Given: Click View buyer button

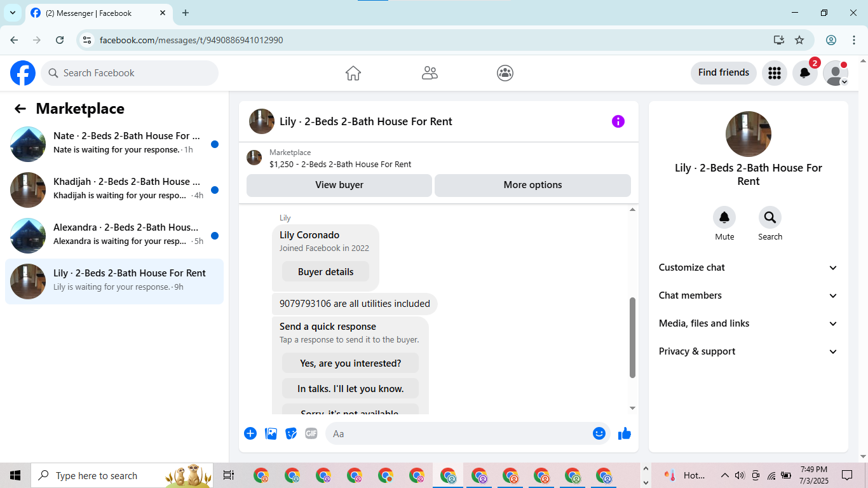Looking at the screenshot, I should pos(339,185).
